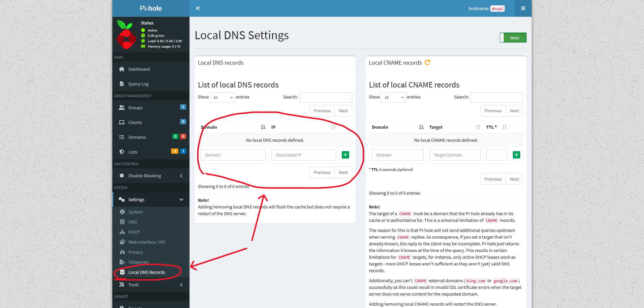This screenshot has height=308, width=644.
Task: Focus the TTL input field
Action: pyautogui.click(x=497, y=155)
